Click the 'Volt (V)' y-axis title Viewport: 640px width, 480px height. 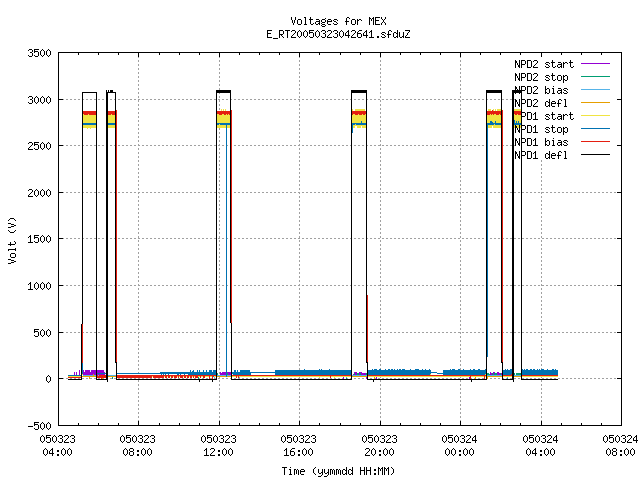12,240
